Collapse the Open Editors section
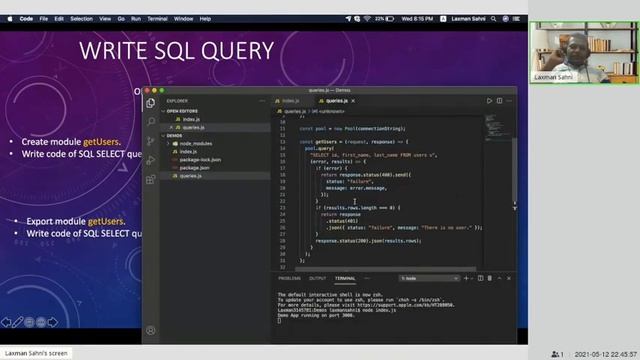 (163, 111)
